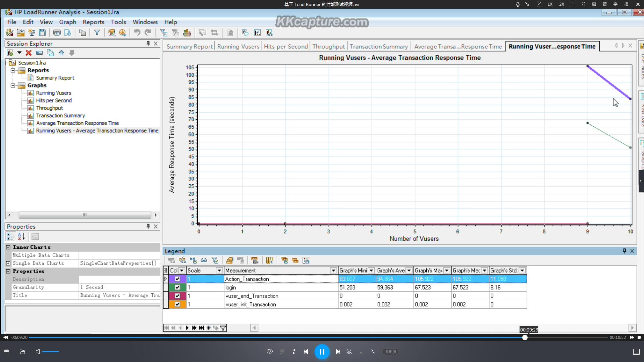Click the video player scissors clip icon
This screenshot has height=362, width=644.
349,352
